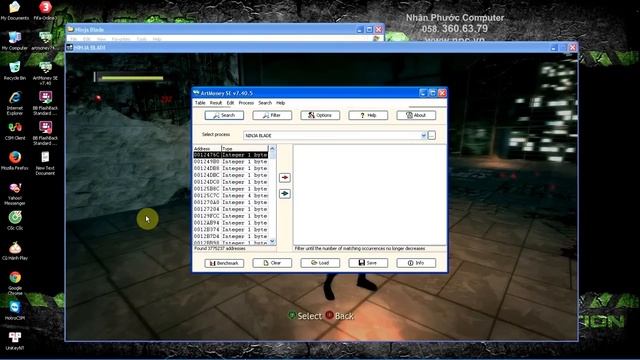The height and width of the screenshot is (360, 640).
Task: Close the NINJA BLADE game window
Action: [573, 47]
